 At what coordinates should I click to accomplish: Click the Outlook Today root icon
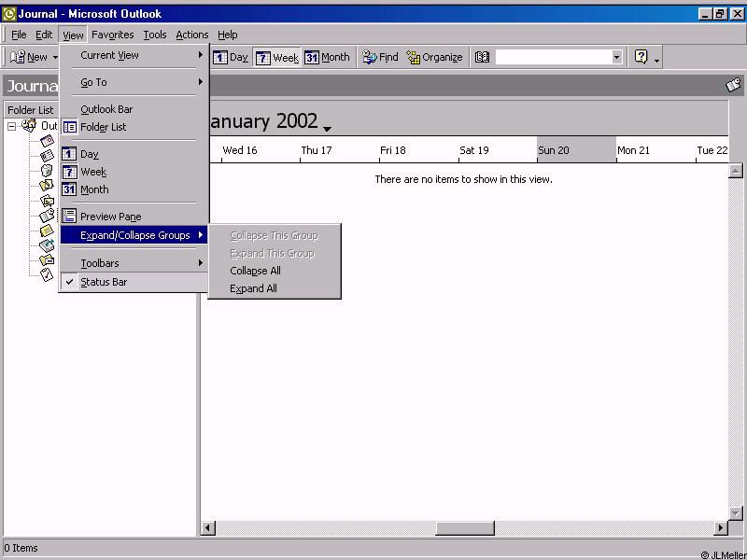tap(29, 126)
